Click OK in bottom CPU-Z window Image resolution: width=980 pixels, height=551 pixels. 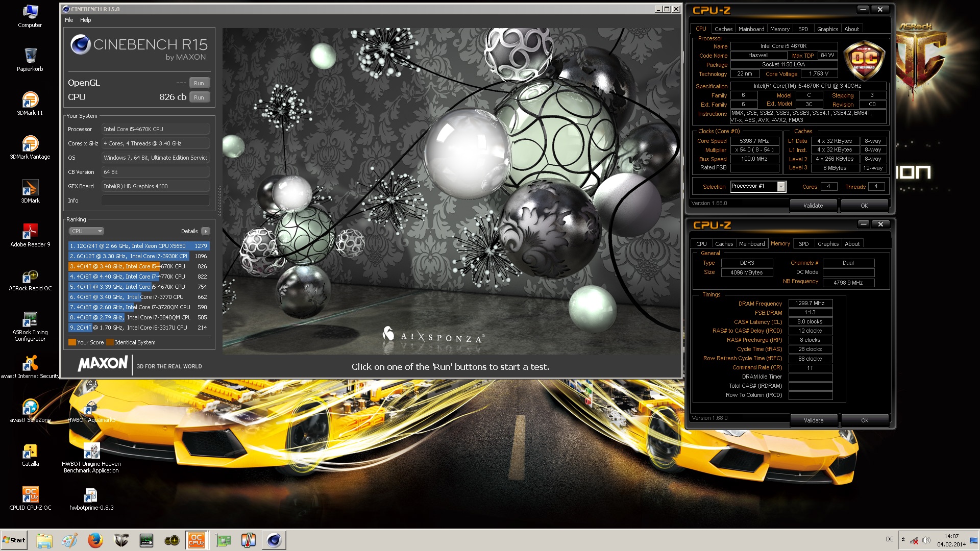point(865,420)
